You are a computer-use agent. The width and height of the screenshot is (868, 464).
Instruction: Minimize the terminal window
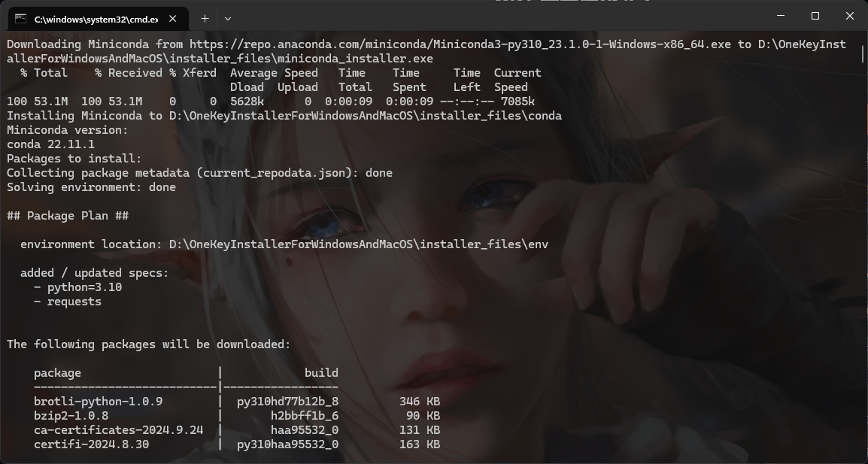pos(781,16)
